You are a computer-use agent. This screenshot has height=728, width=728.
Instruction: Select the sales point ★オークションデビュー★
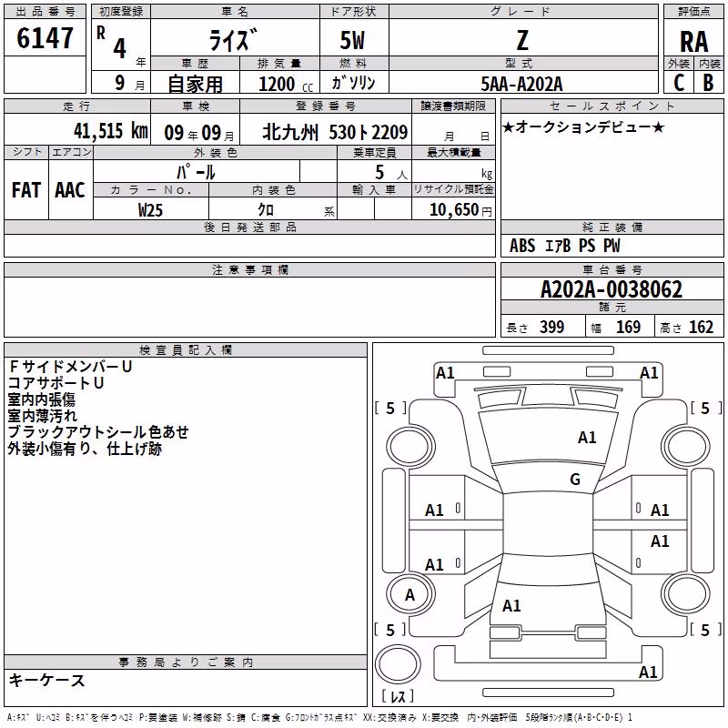coord(583,126)
